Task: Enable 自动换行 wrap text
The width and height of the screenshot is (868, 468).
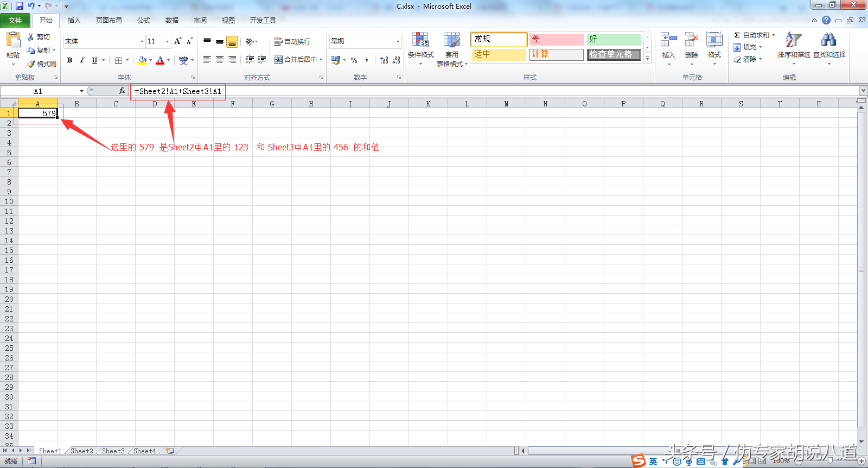Action: [292, 42]
